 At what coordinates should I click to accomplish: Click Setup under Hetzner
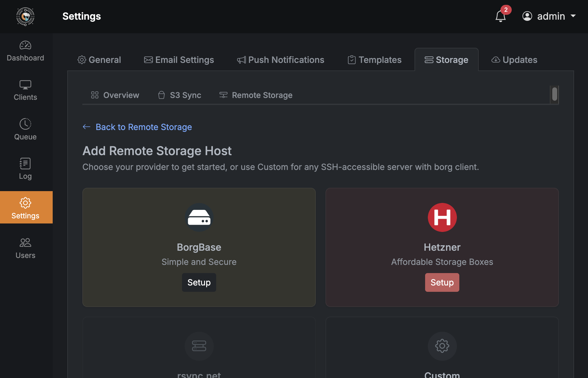tap(442, 282)
